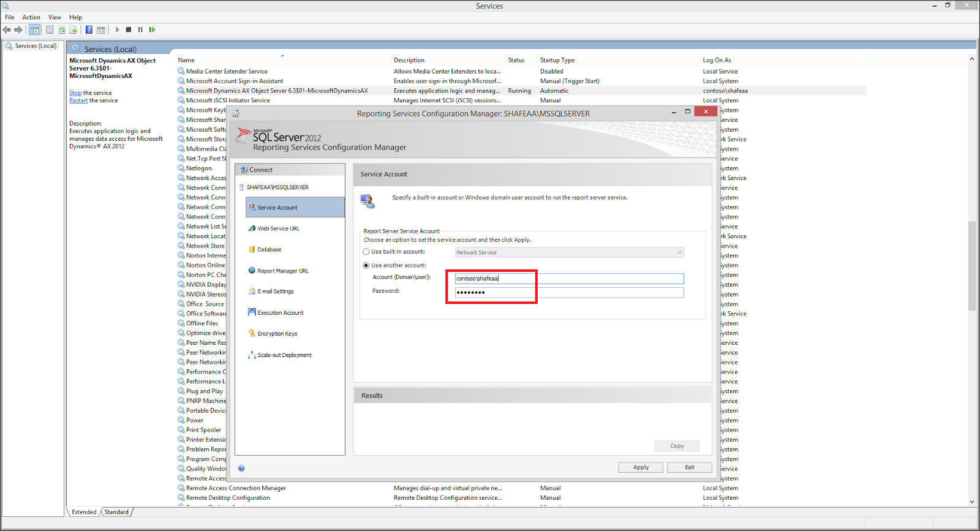Open the Help menu

coord(75,17)
